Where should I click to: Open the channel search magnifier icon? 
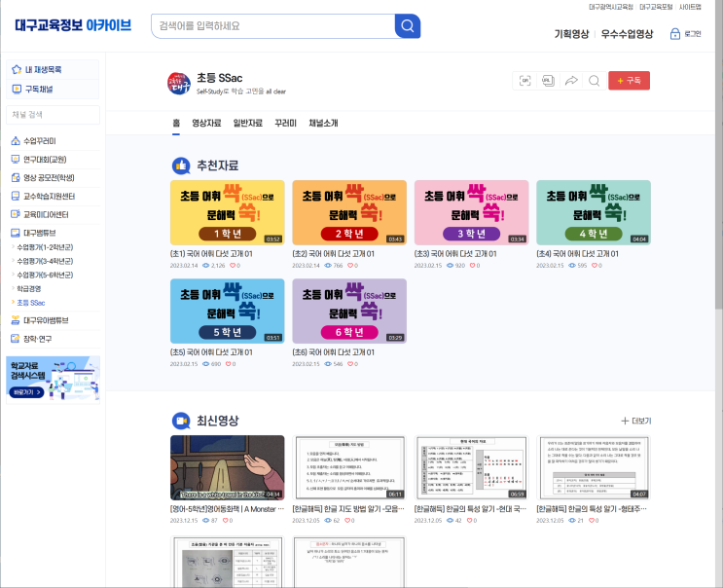[594, 81]
